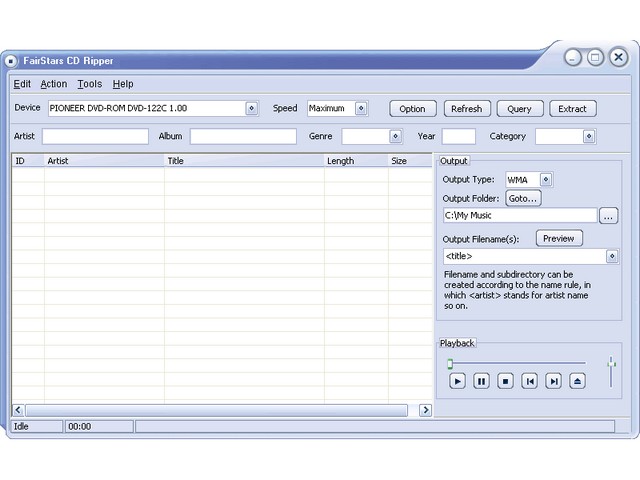Image resolution: width=640 pixels, height=480 pixels.
Task: Click the Goto... button
Action: pos(523,198)
